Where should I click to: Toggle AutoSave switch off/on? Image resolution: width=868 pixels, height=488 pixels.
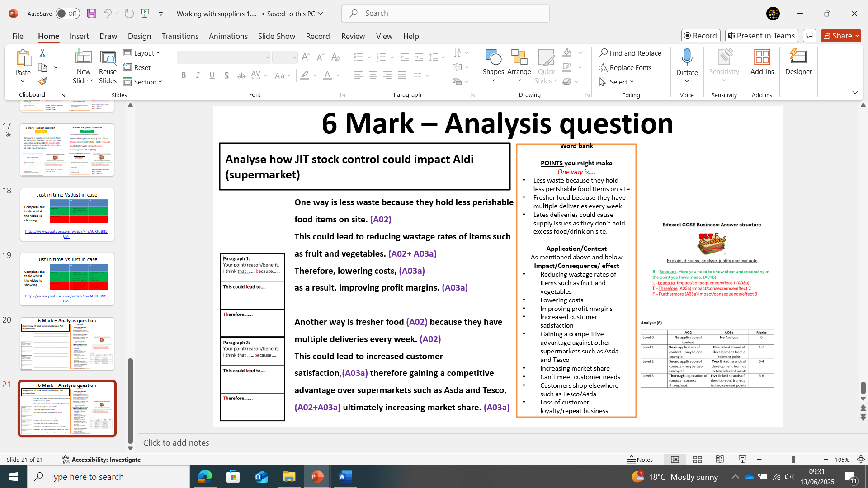point(68,14)
